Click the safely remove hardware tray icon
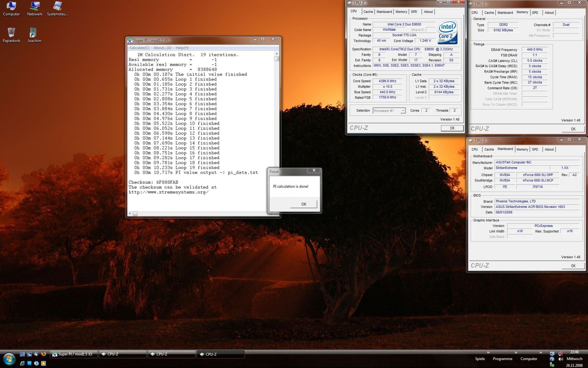The height and width of the screenshot is (368, 588). (x=552, y=365)
